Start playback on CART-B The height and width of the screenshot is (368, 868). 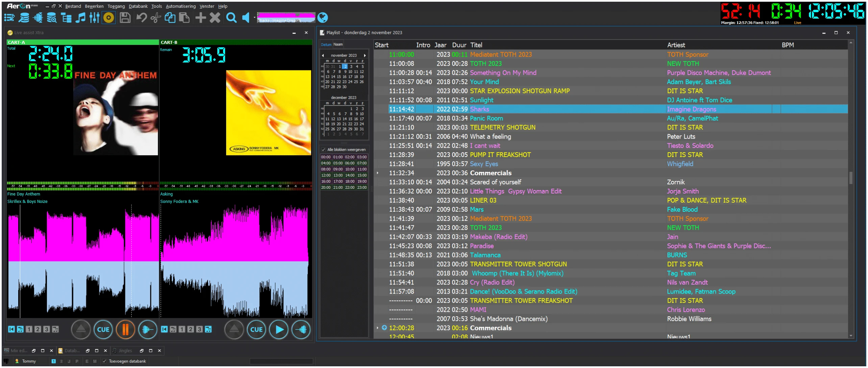pyautogui.click(x=279, y=329)
